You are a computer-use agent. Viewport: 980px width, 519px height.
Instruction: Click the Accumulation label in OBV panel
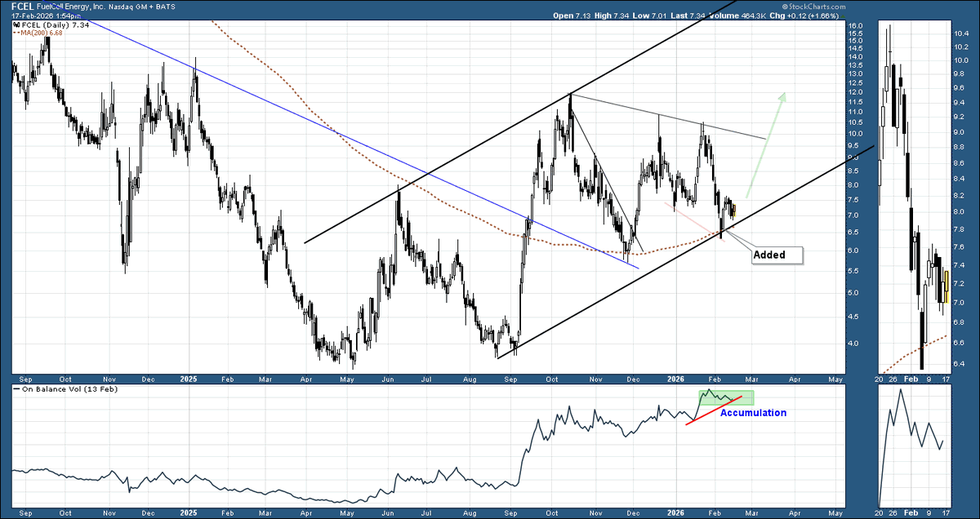click(x=753, y=413)
